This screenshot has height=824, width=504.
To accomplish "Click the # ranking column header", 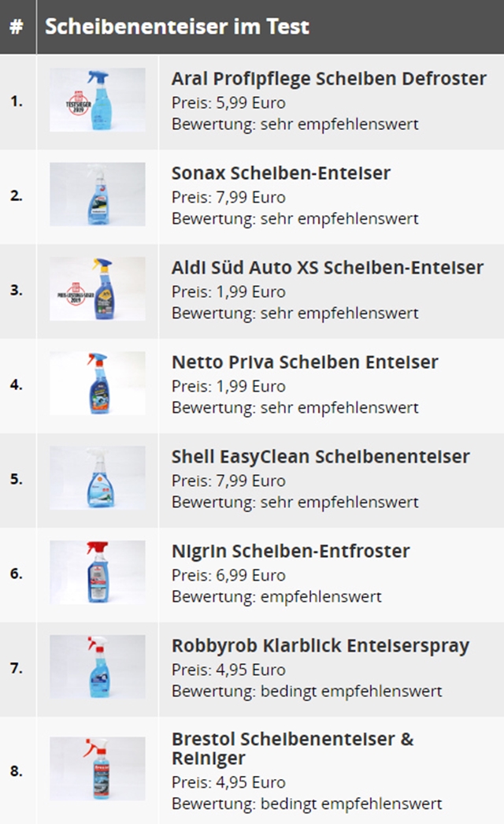I will [17, 27].
